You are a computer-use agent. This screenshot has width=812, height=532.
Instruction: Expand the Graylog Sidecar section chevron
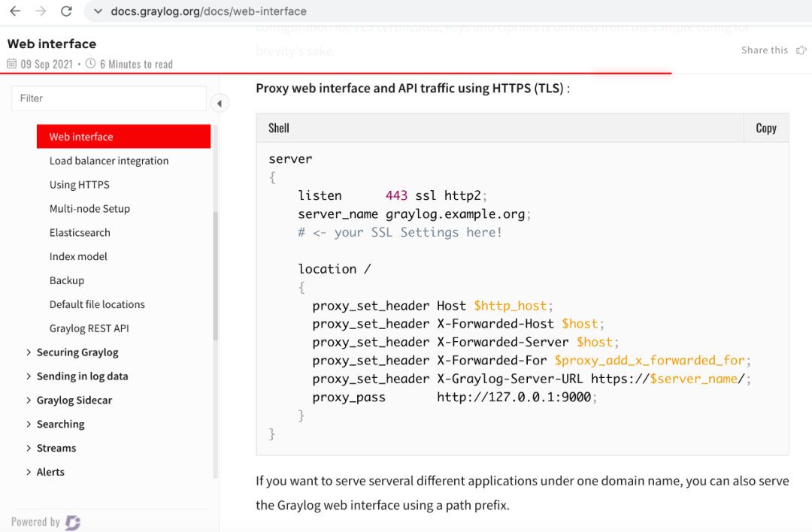pyautogui.click(x=29, y=400)
